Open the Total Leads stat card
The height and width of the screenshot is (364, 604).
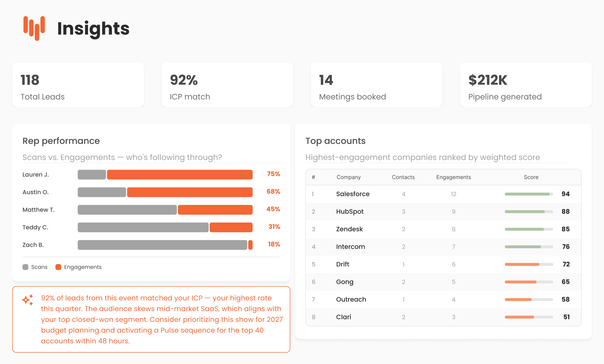[x=78, y=85]
